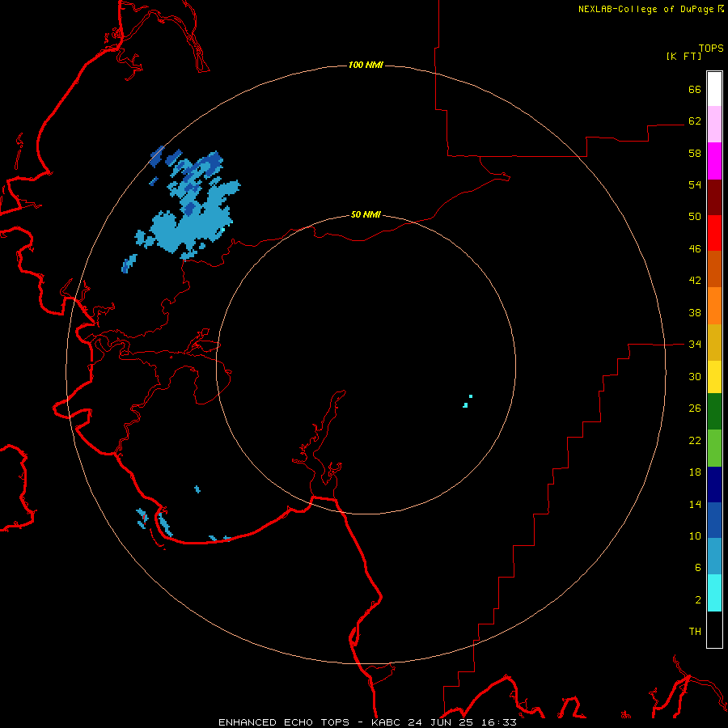The height and width of the screenshot is (728, 728).
Task: Click the orange 42 color swatch
Action: click(x=714, y=306)
